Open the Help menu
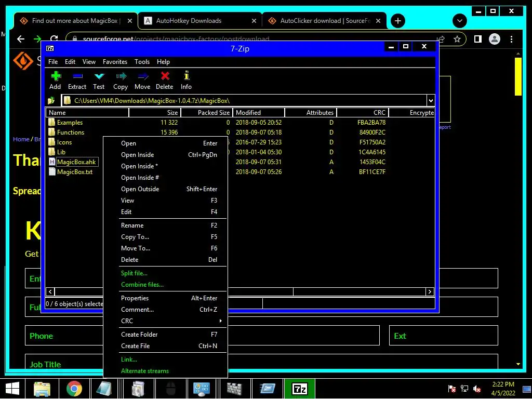This screenshot has height=399, width=532. (x=163, y=62)
